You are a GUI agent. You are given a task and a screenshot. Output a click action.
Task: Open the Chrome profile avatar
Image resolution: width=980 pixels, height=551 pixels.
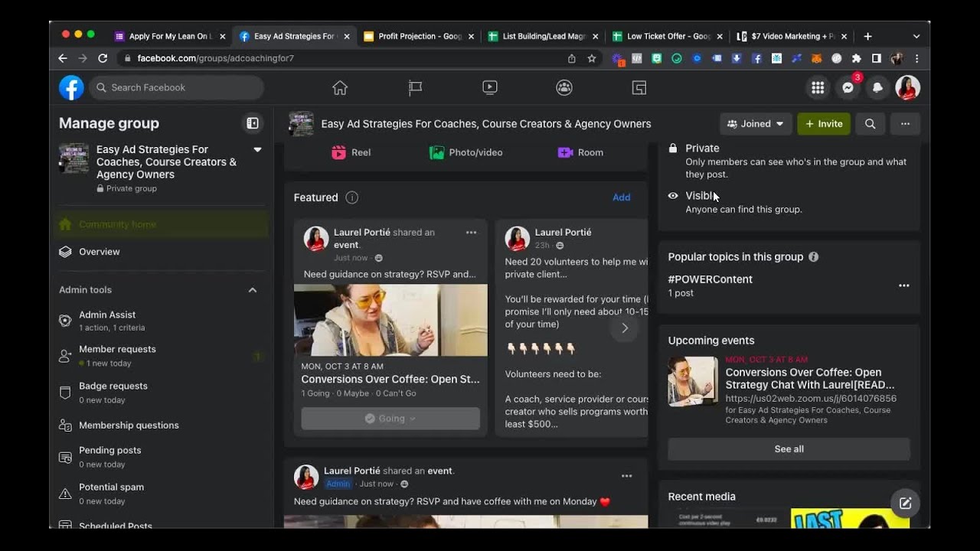tap(897, 58)
